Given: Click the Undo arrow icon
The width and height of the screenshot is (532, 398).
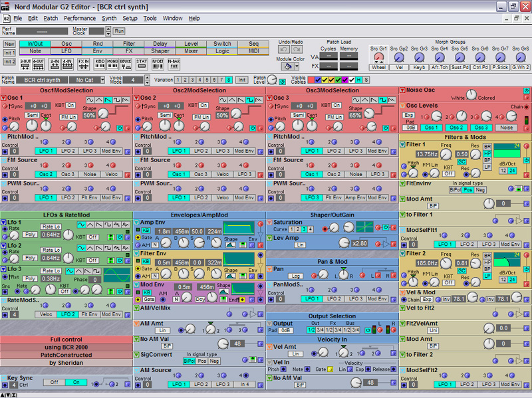Looking at the screenshot, I should pos(284,49).
